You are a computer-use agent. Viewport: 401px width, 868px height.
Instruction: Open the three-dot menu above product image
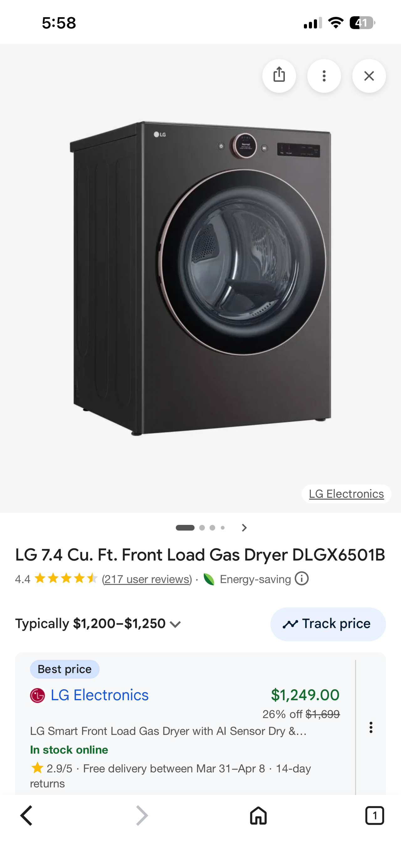point(324,76)
